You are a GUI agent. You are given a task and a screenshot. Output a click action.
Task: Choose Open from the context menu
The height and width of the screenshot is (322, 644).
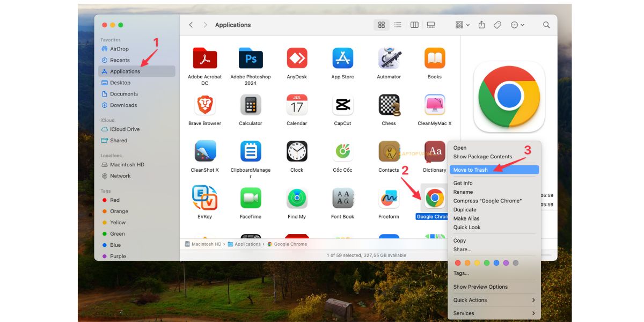pos(494,148)
